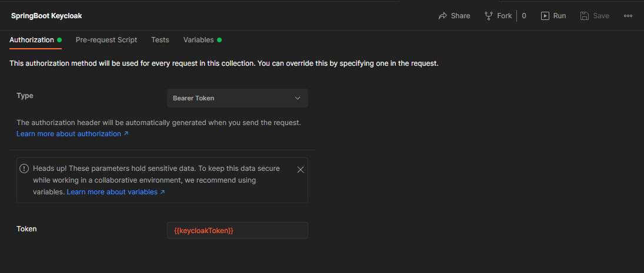Dismiss the Heads up sensitive data notice

[301, 170]
